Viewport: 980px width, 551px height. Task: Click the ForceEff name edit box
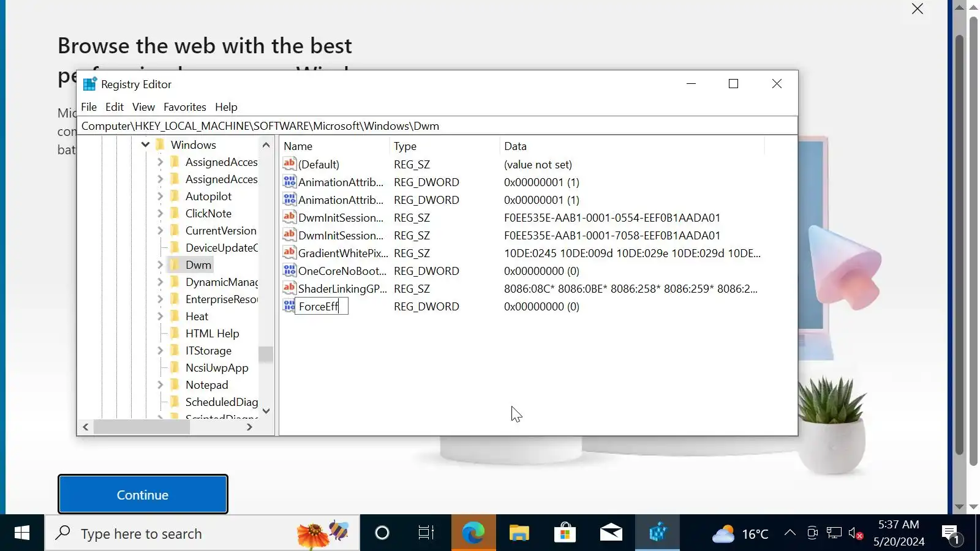pos(322,306)
